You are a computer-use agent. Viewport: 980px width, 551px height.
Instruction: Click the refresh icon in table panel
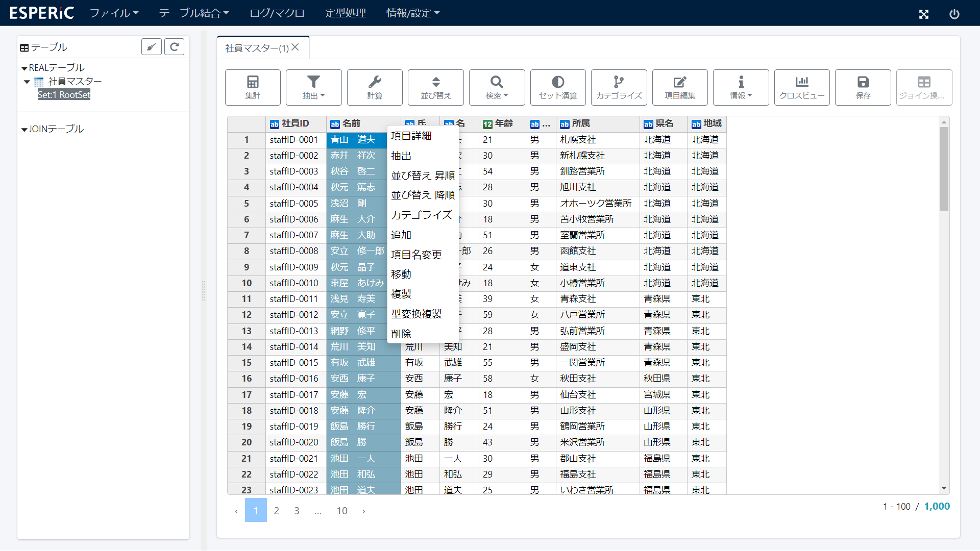[174, 47]
